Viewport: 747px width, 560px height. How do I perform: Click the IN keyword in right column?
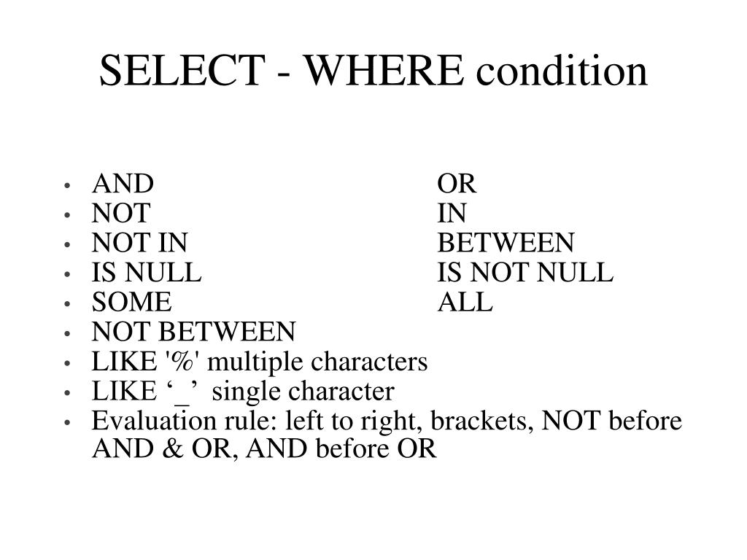[452, 214]
